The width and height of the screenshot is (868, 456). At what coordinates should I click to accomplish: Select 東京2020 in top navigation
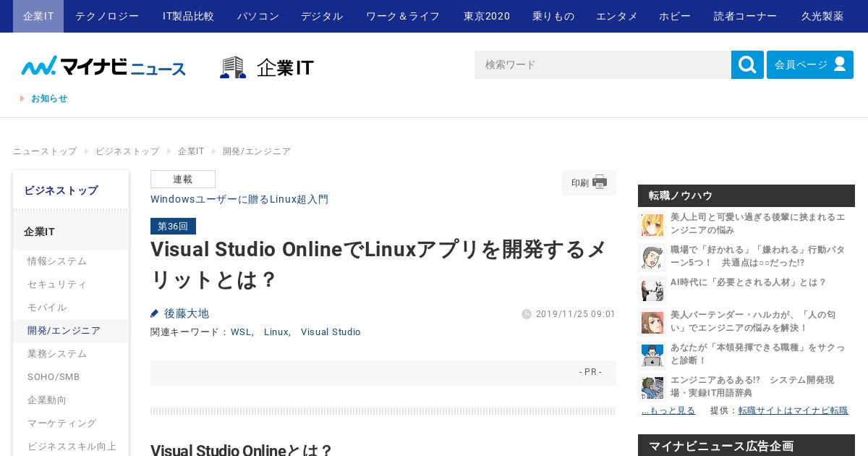coord(487,16)
